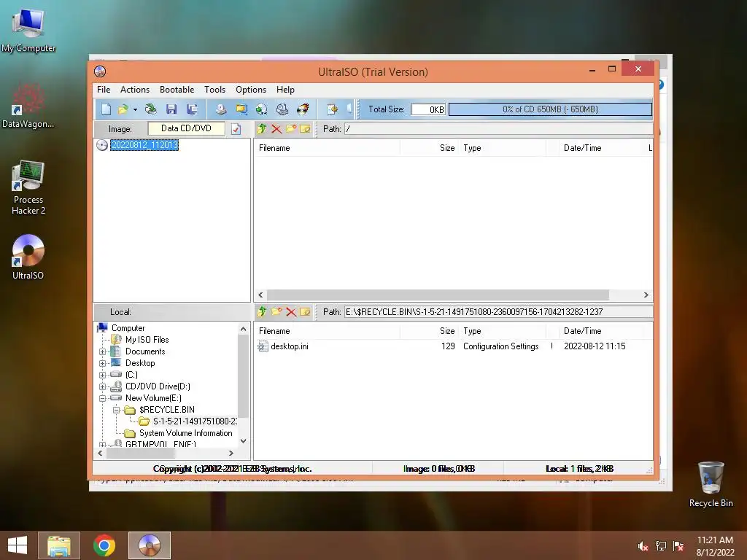This screenshot has height=560, width=747.
Task: Click the image pane Rename folder icon
Action: point(305,128)
